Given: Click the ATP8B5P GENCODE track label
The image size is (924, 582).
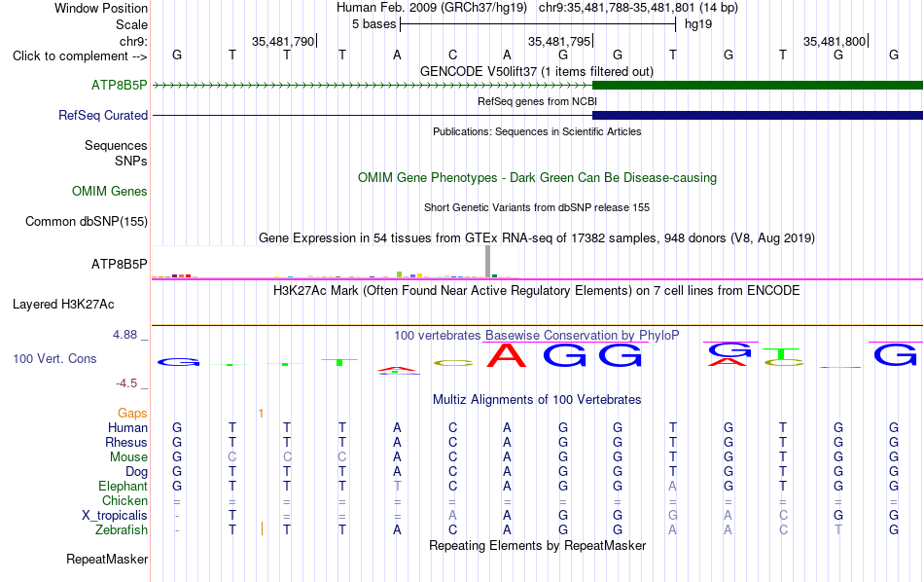Looking at the screenshot, I should tap(119, 85).
